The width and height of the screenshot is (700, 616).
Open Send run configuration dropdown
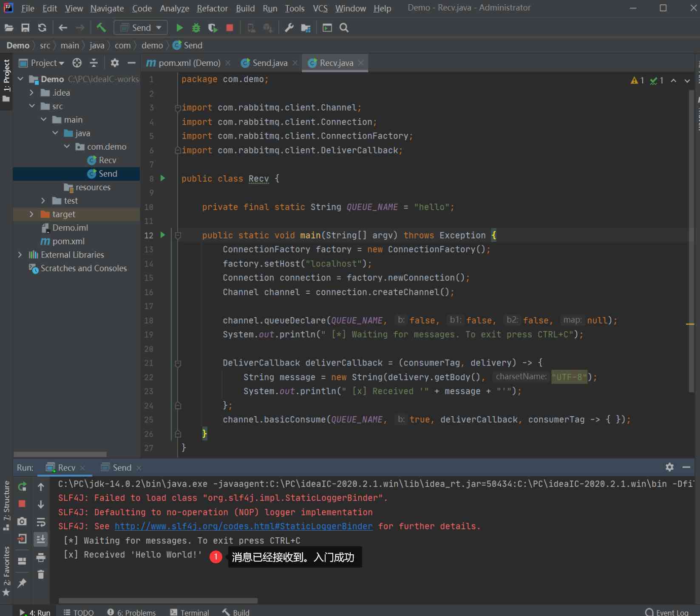(x=141, y=28)
